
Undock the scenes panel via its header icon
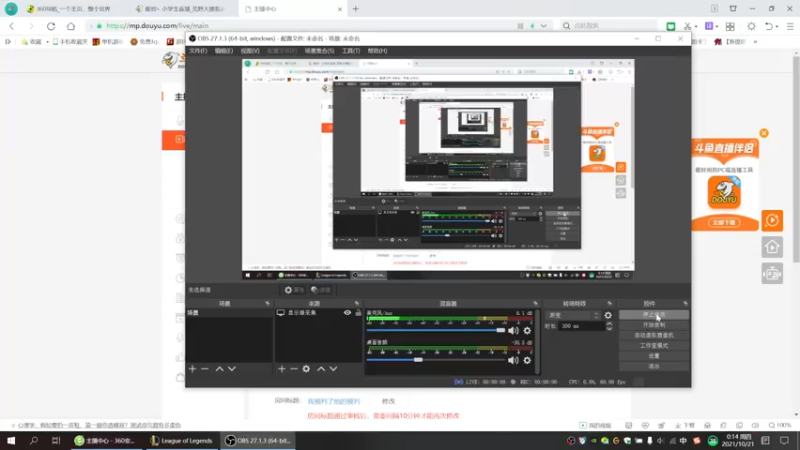tap(267, 304)
